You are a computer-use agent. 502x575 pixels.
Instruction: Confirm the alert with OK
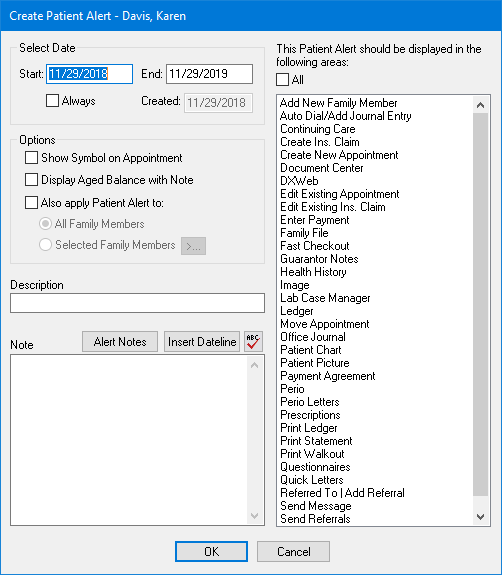coord(211,552)
